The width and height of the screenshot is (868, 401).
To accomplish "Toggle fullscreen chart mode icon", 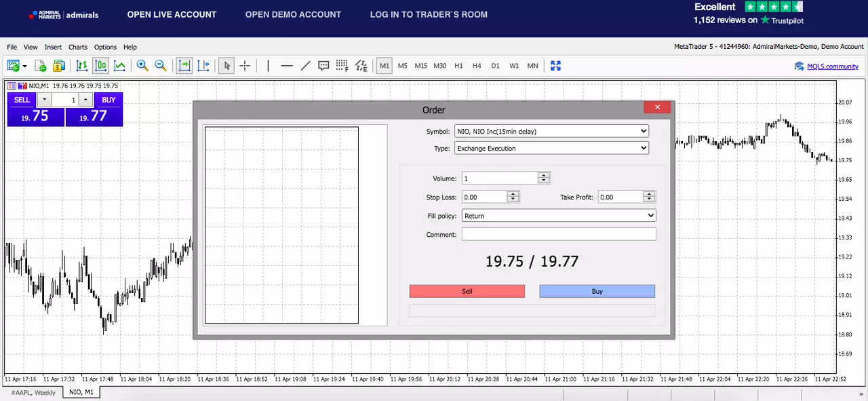I will tap(556, 66).
